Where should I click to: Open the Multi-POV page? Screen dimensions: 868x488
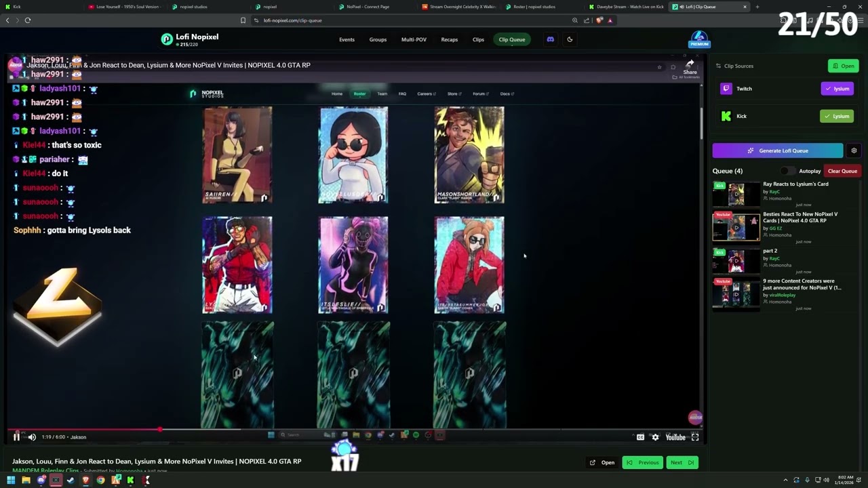click(x=414, y=39)
